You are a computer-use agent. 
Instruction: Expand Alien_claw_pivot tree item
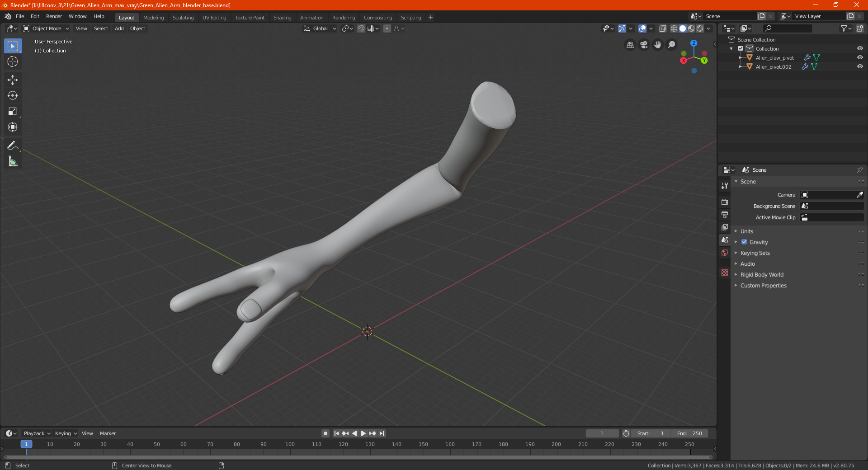[x=741, y=57]
